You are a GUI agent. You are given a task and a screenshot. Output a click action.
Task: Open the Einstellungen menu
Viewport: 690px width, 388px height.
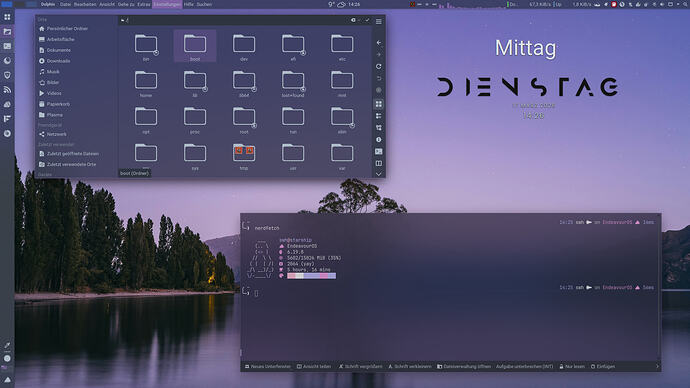pyautogui.click(x=167, y=4)
